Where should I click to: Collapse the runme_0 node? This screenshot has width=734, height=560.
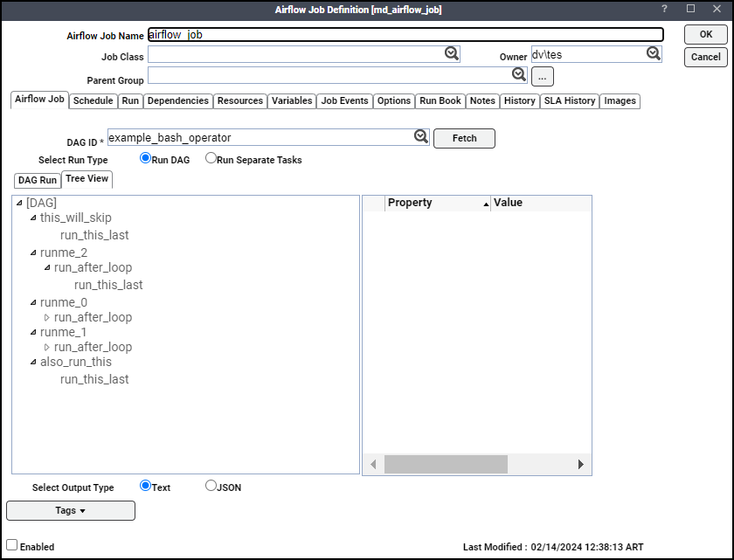(33, 302)
